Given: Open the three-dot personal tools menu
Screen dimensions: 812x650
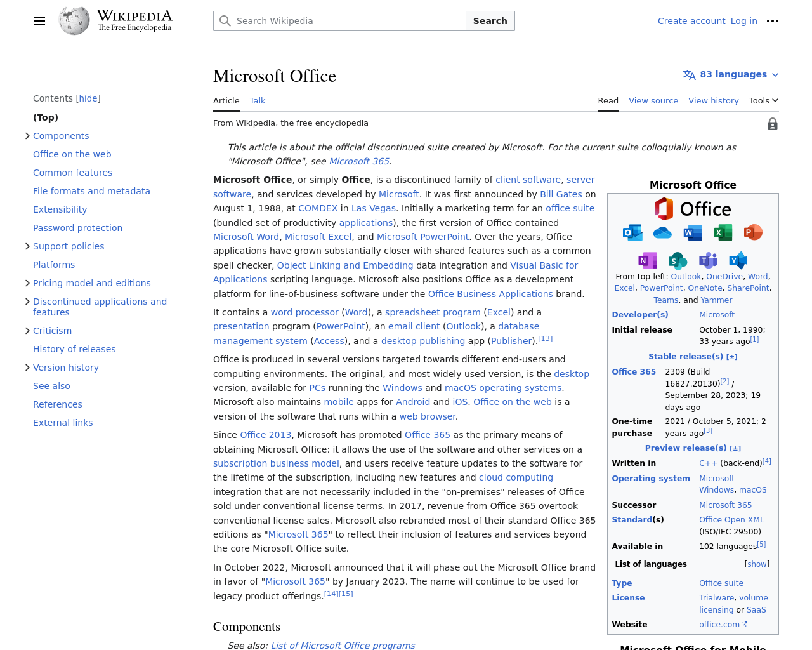Looking at the screenshot, I should [x=772, y=21].
